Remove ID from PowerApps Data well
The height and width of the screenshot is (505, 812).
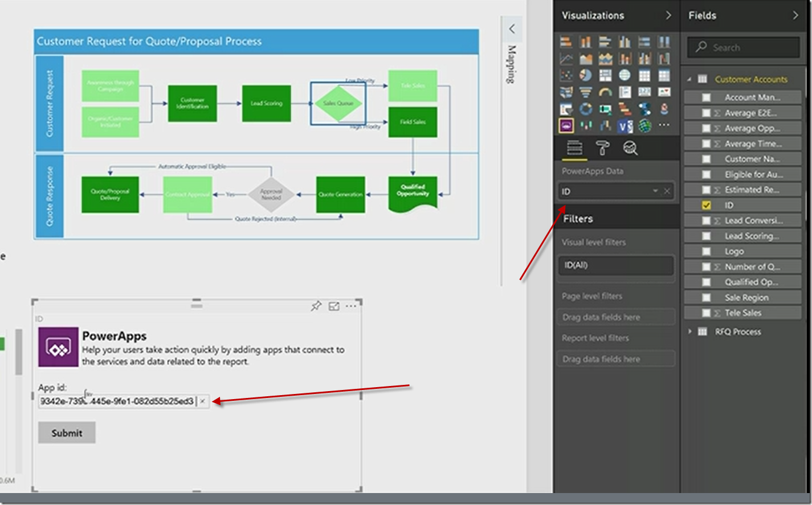667,191
